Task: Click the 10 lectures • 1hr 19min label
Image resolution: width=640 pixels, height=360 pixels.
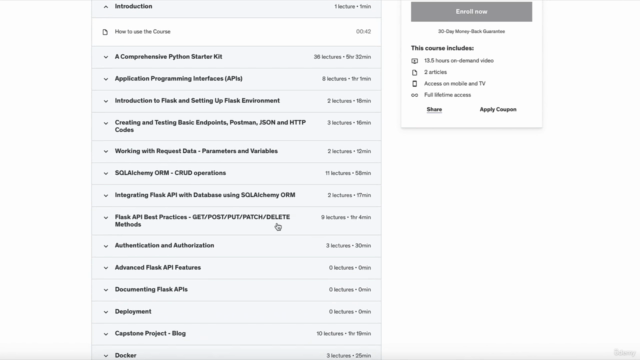Action: coord(344,334)
